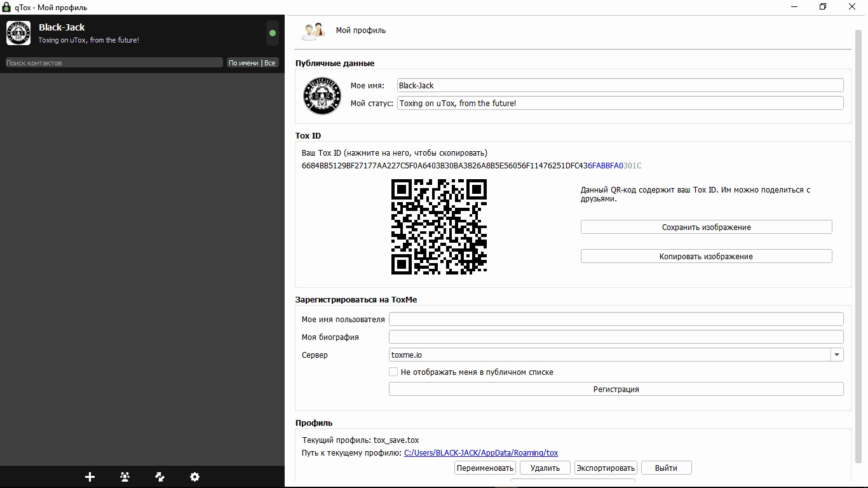Focus the 'Мое имя пользователя' input field
The image size is (868, 488).
pos(616,319)
